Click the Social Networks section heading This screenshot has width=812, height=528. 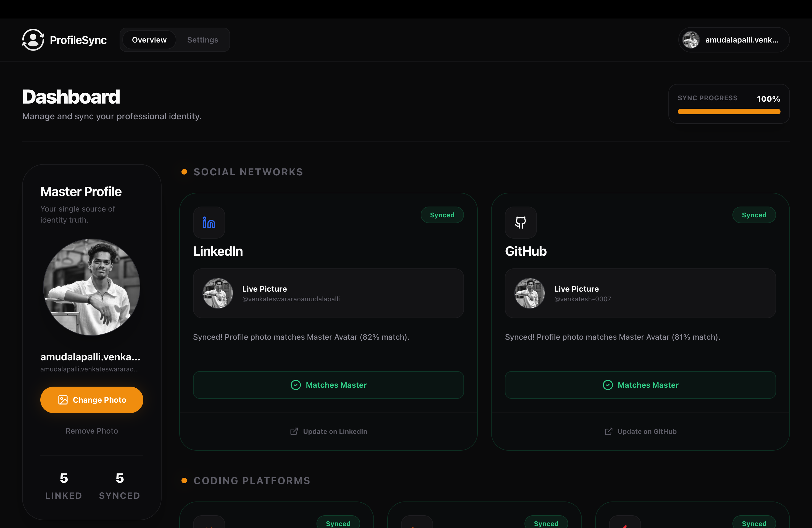click(x=248, y=172)
